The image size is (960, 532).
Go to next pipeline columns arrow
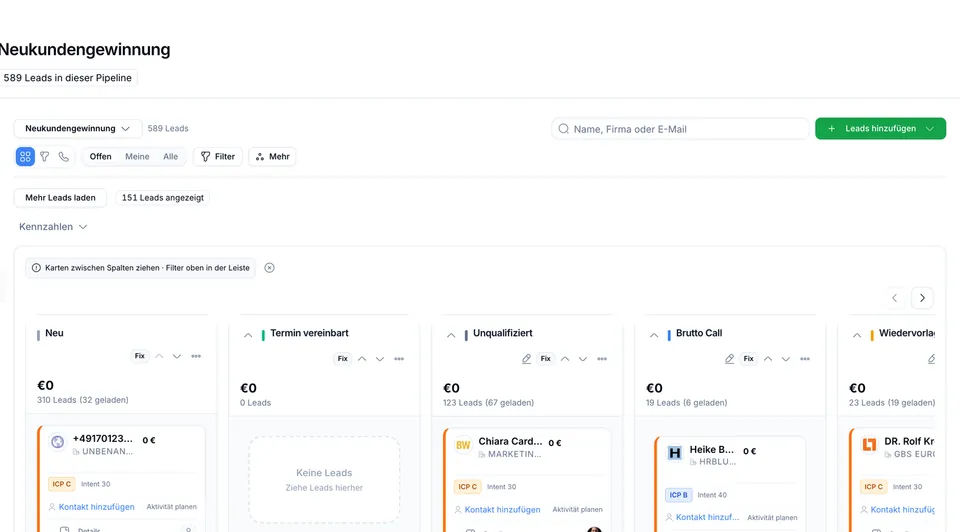click(x=922, y=298)
